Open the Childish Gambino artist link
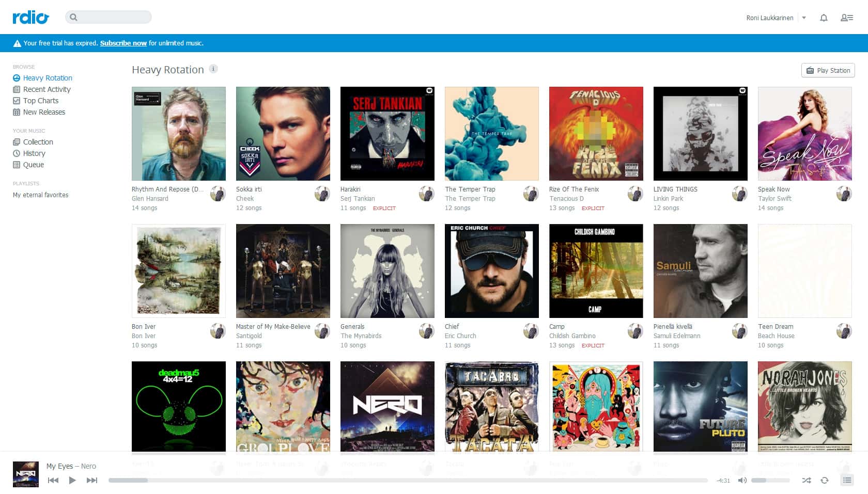 click(x=572, y=336)
